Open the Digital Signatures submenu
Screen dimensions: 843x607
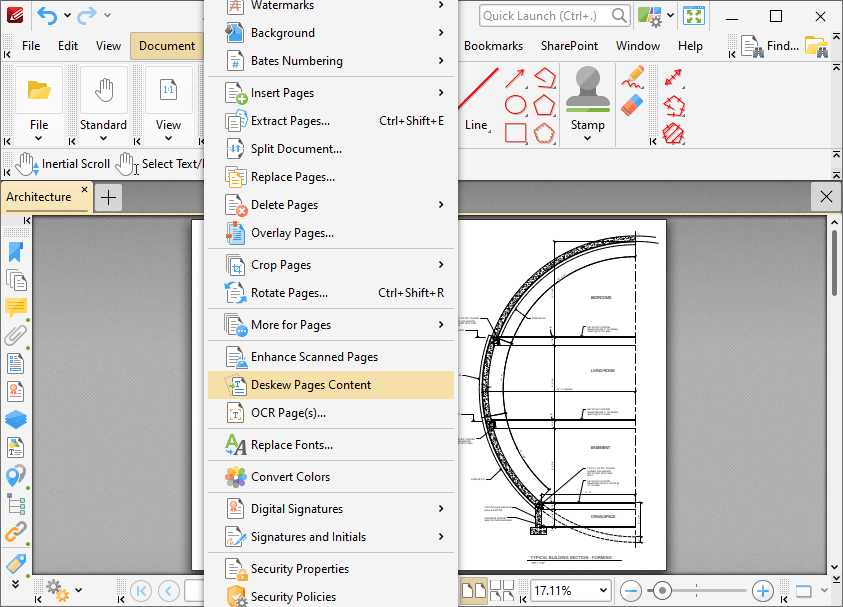(x=331, y=509)
